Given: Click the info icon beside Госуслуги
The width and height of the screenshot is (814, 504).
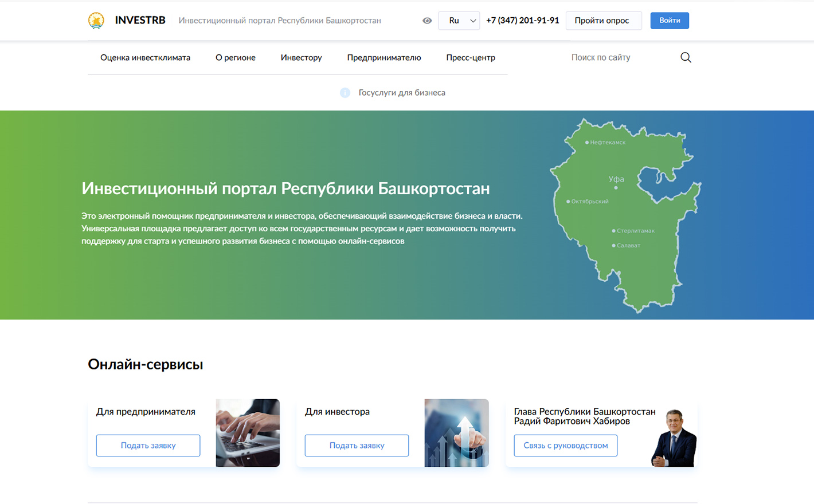Looking at the screenshot, I should tap(345, 93).
